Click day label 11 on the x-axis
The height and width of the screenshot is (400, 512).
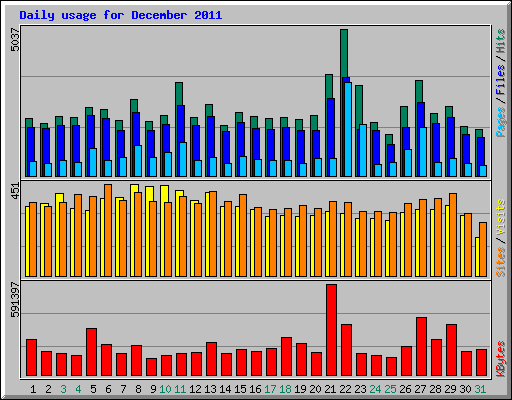pyautogui.click(x=180, y=389)
